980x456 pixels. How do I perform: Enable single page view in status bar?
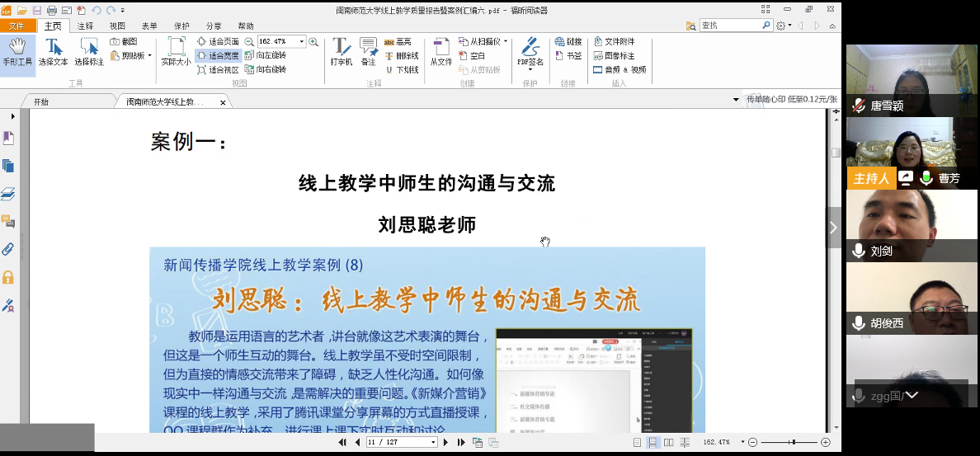click(x=638, y=443)
